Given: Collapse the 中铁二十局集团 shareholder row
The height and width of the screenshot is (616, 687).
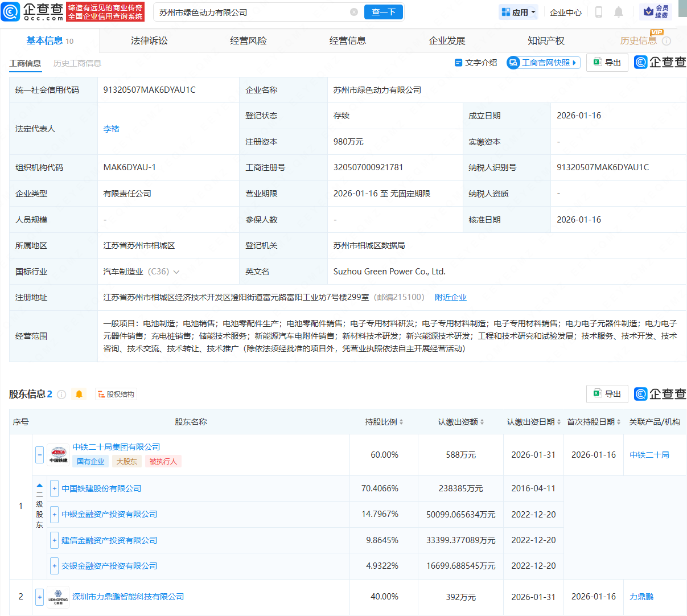Looking at the screenshot, I should click(40, 455).
